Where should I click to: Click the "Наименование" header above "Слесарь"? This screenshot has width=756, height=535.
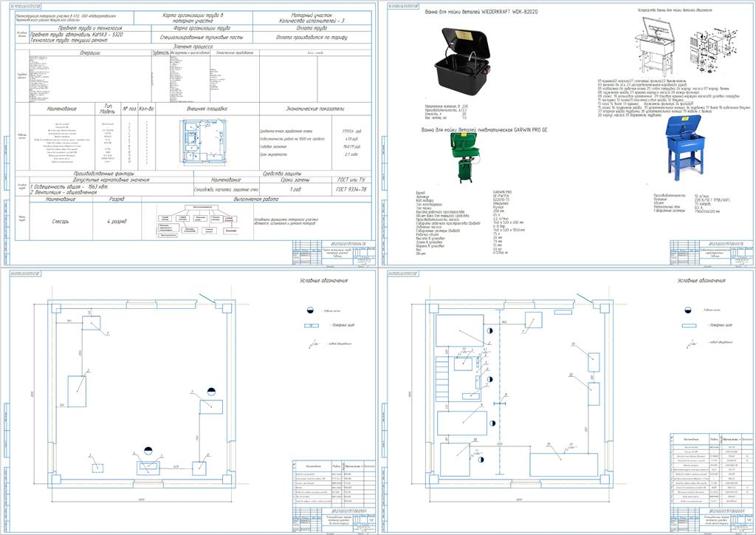click(61, 199)
